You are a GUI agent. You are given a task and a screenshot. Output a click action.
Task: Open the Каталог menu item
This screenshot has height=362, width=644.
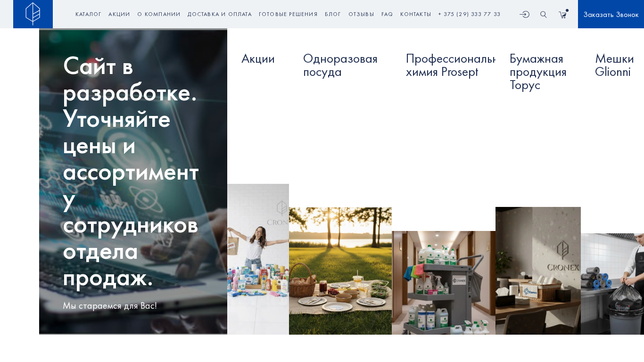[x=89, y=14]
